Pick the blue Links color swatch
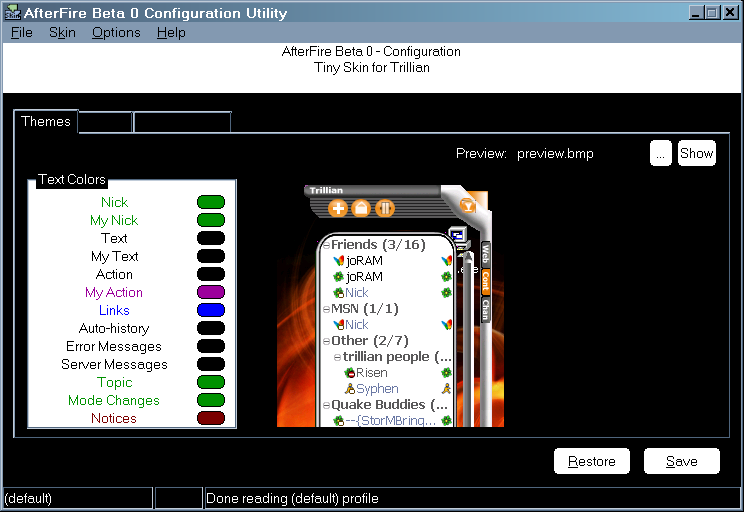The height and width of the screenshot is (512, 744). pyautogui.click(x=211, y=310)
